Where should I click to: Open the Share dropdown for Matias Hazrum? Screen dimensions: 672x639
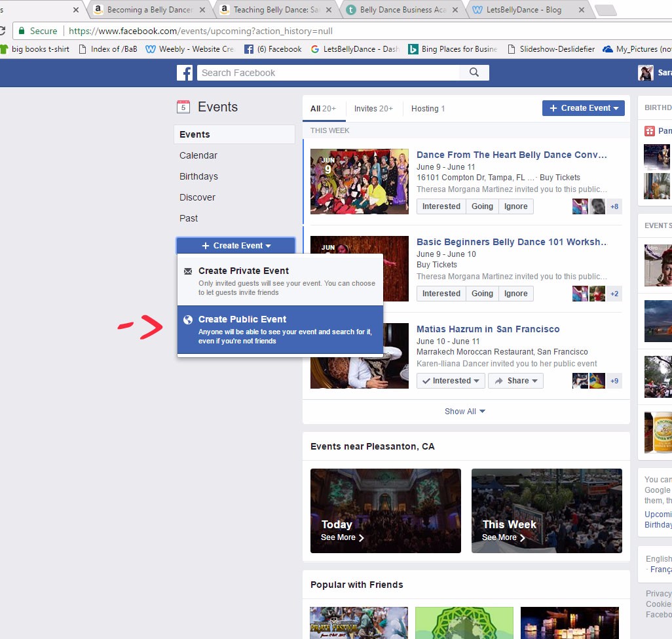[x=515, y=381]
